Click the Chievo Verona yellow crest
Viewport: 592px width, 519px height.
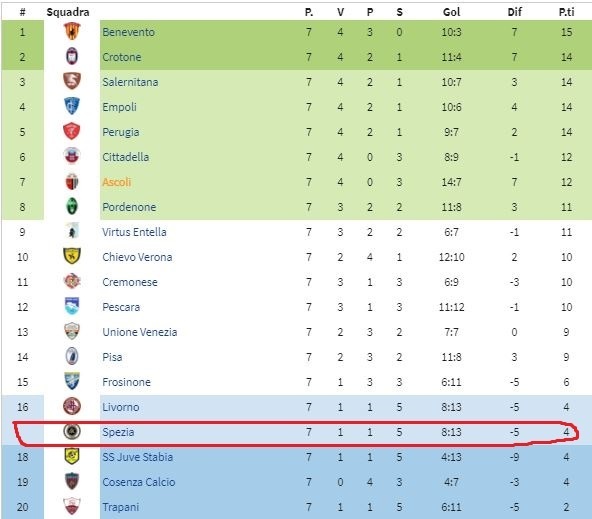pos(72,256)
